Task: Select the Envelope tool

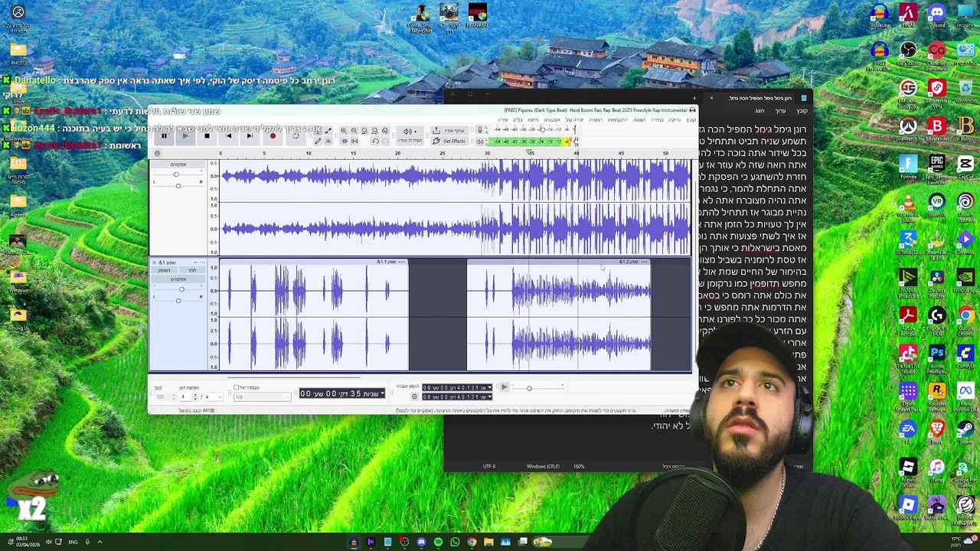Action: (328, 131)
